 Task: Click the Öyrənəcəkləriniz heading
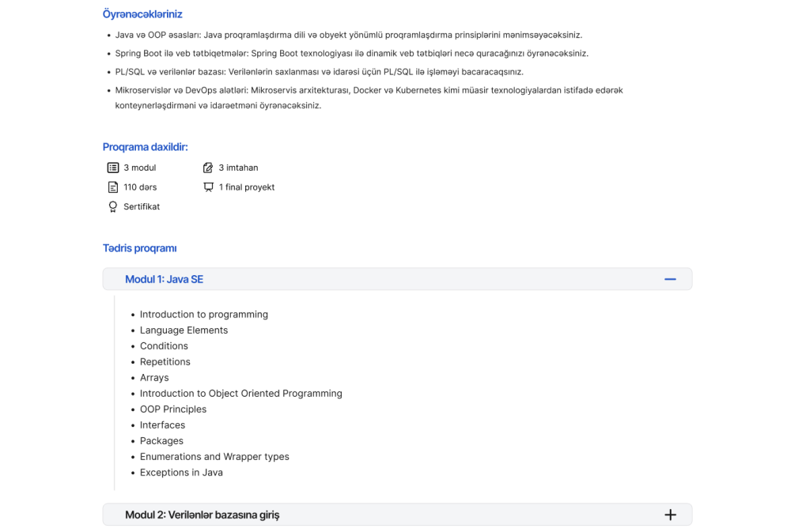coord(142,14)
